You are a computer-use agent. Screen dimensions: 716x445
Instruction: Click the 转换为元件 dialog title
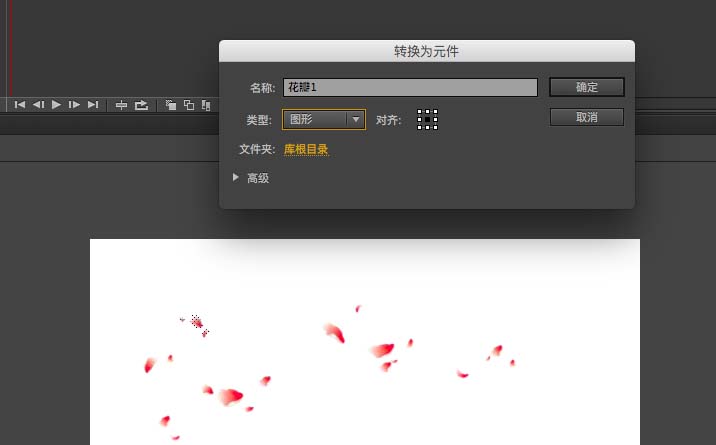coord(426,51)
